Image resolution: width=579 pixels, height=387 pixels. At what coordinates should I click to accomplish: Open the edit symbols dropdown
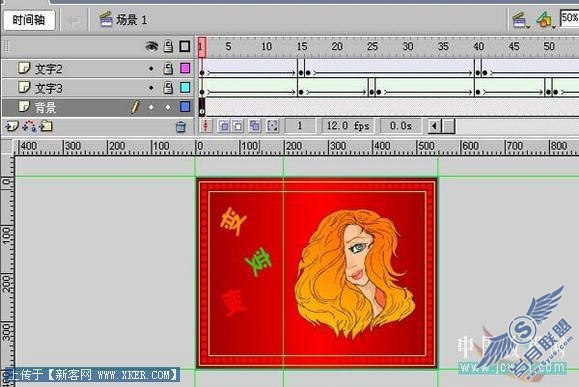pos(546,20)
